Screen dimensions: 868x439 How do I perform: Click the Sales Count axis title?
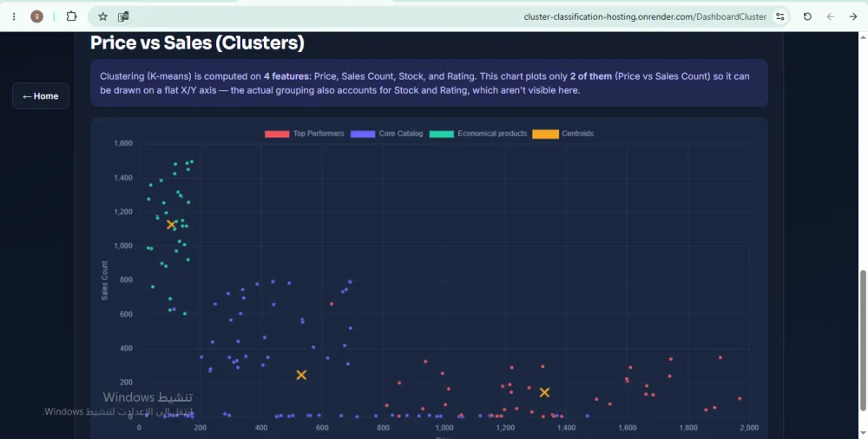(105, 280)
